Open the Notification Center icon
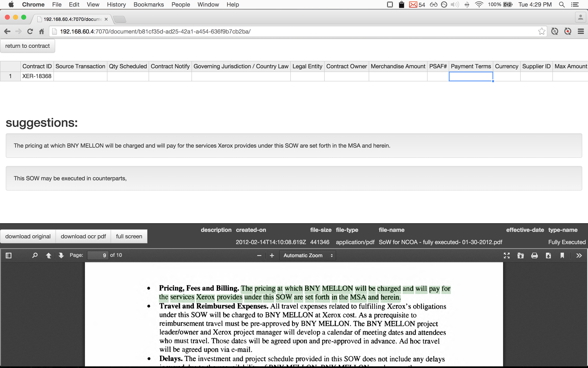Viewport: 588px width, 368px height. (575, 5)
